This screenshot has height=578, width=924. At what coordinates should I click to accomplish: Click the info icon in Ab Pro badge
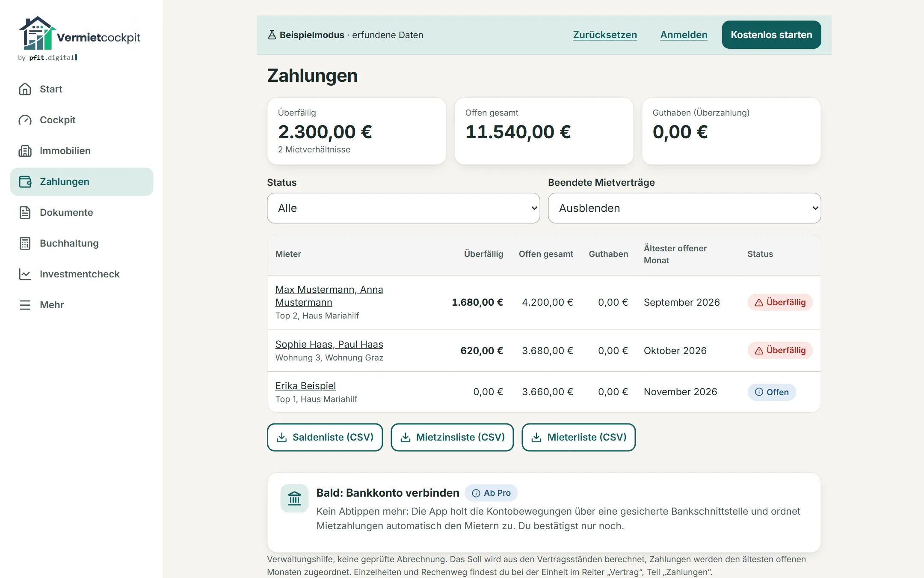pos(476,493)
